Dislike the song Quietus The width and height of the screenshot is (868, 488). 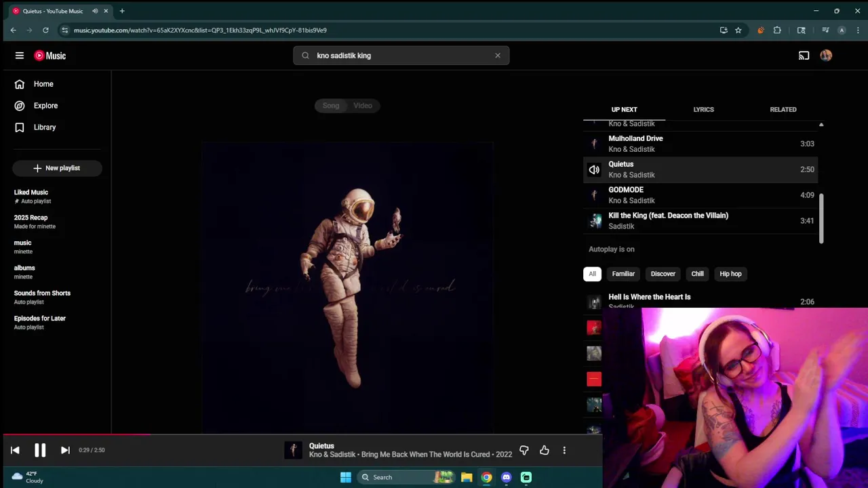click(x=524, y=450)
